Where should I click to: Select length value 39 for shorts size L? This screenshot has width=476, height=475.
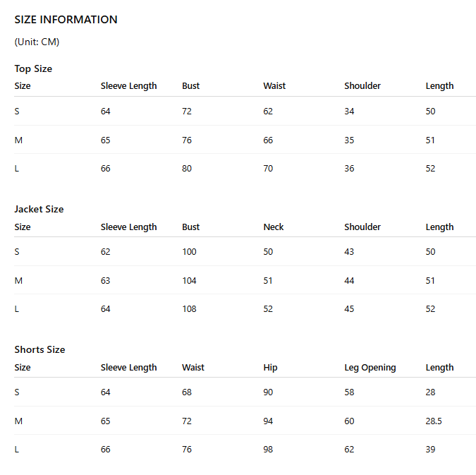click(x=430, y=450)
